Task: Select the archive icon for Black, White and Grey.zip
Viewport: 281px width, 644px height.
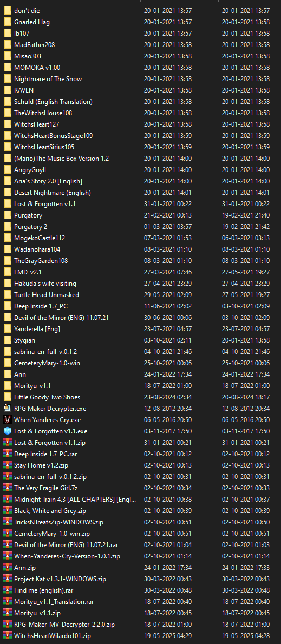Action: (8, 510)
